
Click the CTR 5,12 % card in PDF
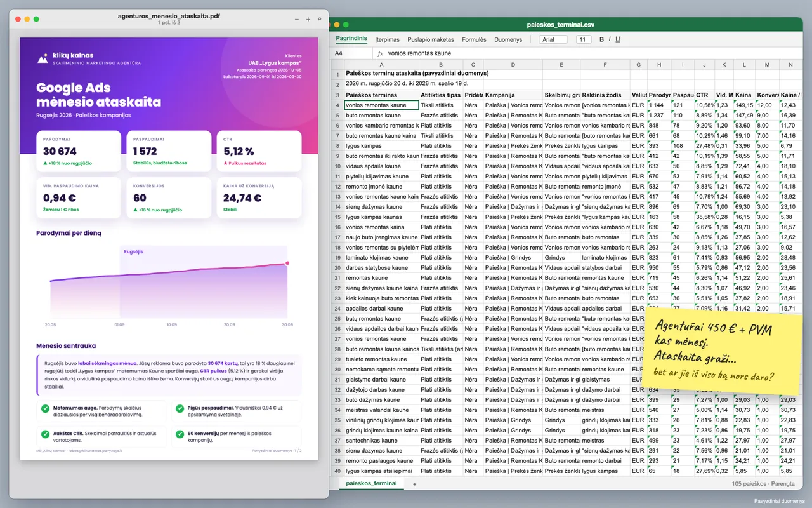[259, 152]
